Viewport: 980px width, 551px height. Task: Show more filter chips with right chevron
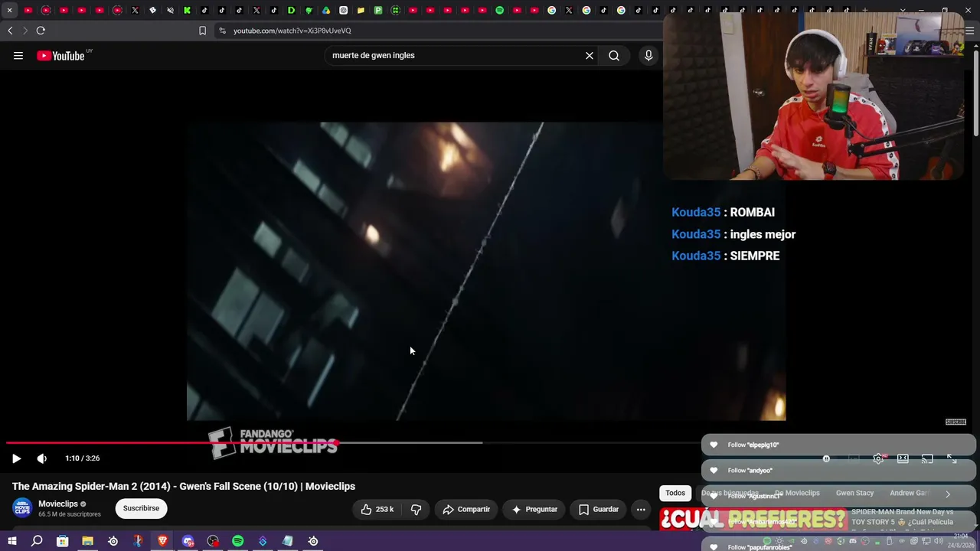948,494
